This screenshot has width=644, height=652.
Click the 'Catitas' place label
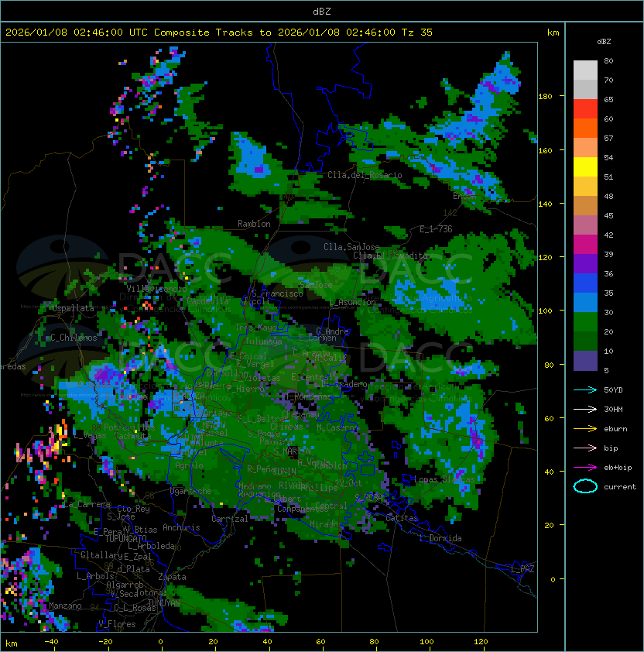coord(402,519)
